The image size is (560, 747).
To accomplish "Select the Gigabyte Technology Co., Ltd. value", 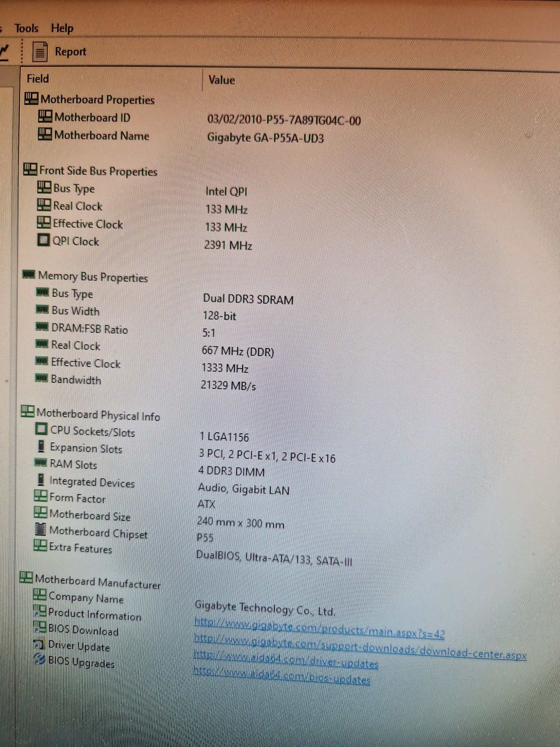I will [265, 609].
